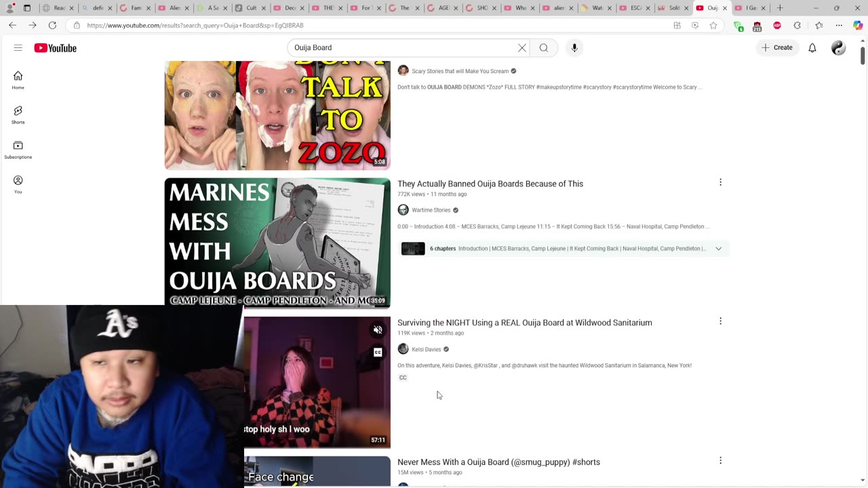Viewport: 868px width, 488px height.
Task: Open the account avatar menu
Action: point(839,47)
